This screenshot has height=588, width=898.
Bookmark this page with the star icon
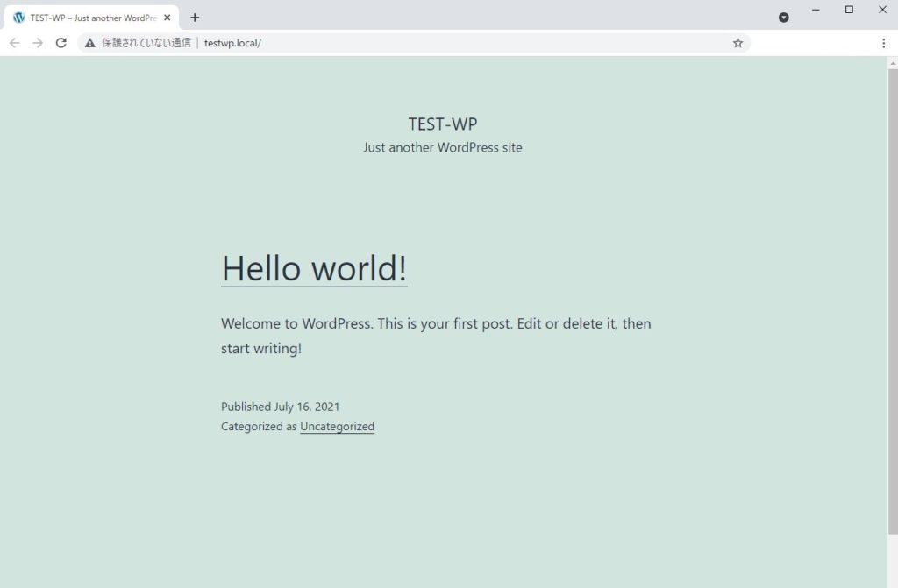pyautogui.click(x=738, y=43)
